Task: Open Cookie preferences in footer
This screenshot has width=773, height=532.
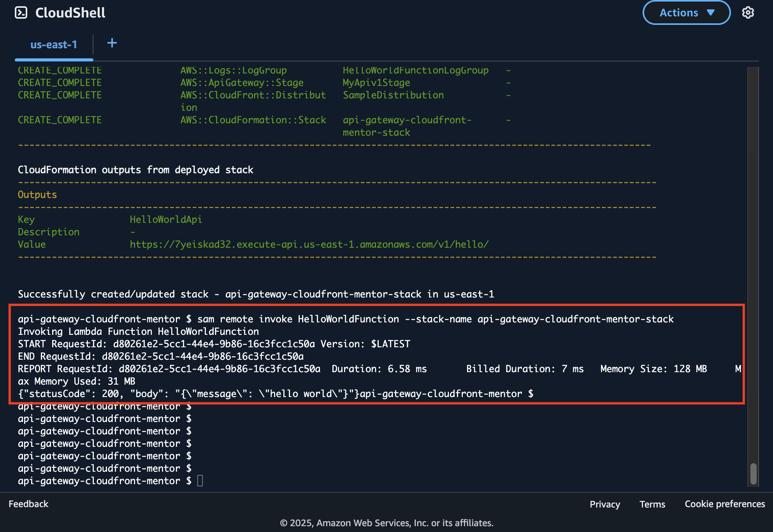Action: [724, 504]
